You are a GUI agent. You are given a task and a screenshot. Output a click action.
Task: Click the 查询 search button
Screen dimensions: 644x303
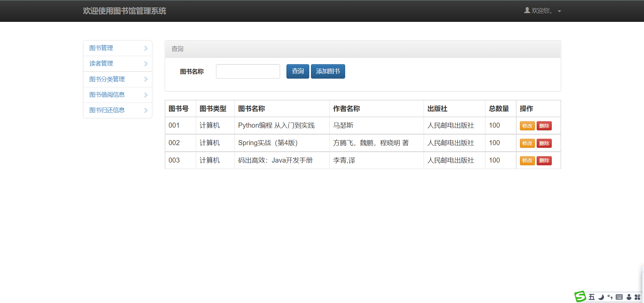pos(298,71)
